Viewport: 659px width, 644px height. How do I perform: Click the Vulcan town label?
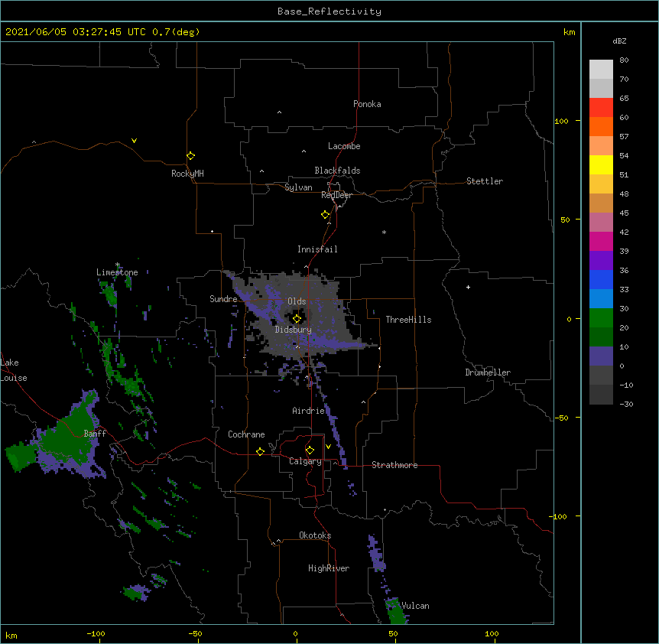click(415, 606)
